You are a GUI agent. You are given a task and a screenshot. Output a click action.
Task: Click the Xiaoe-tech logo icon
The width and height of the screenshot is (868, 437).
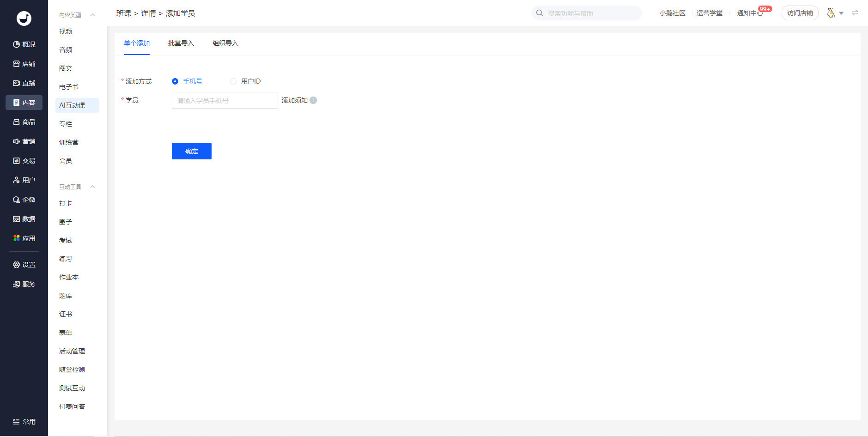click(24, 18)
